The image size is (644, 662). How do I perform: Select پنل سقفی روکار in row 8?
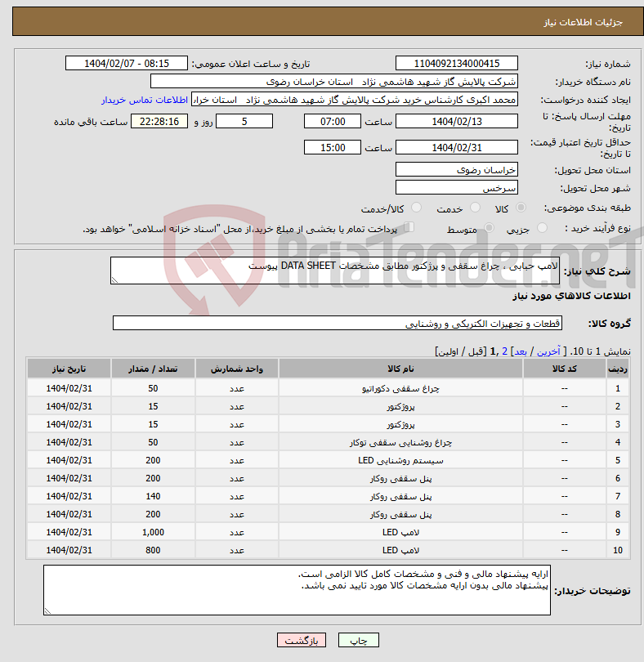pos(400,514)
